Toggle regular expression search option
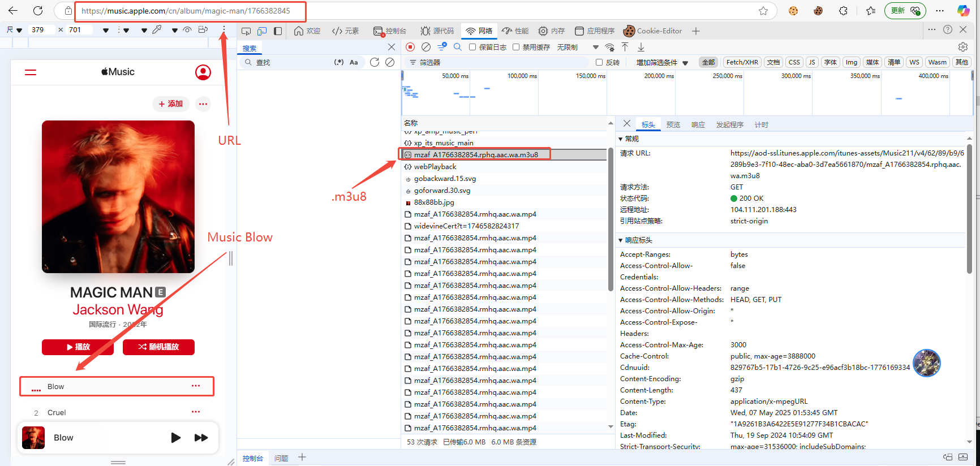980x466 pixels. click(x=339, y=62)
